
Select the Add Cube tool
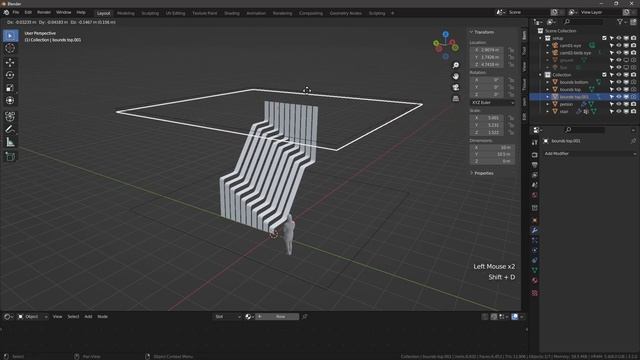(x=10, y=157)
